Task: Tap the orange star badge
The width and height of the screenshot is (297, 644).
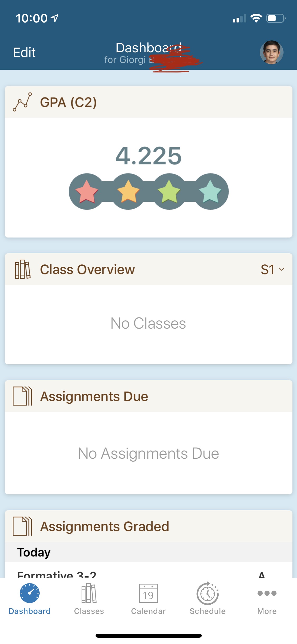Action: click(x=128, y=191)
